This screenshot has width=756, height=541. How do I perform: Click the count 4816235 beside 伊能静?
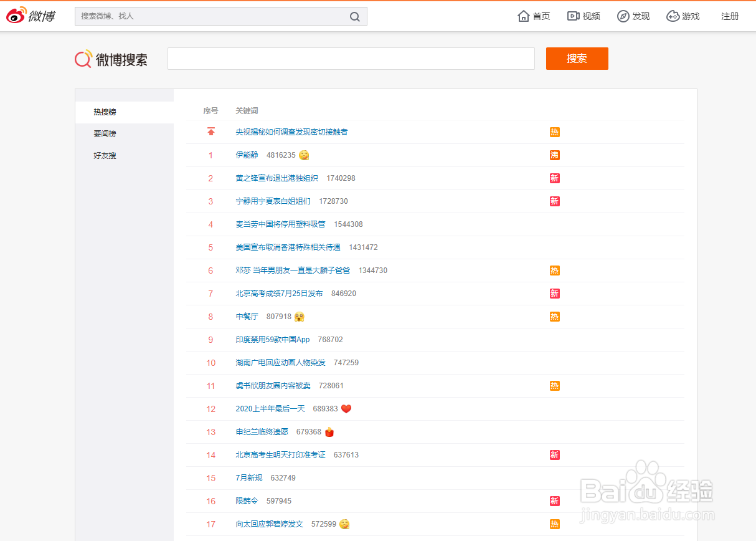(281, 155)
